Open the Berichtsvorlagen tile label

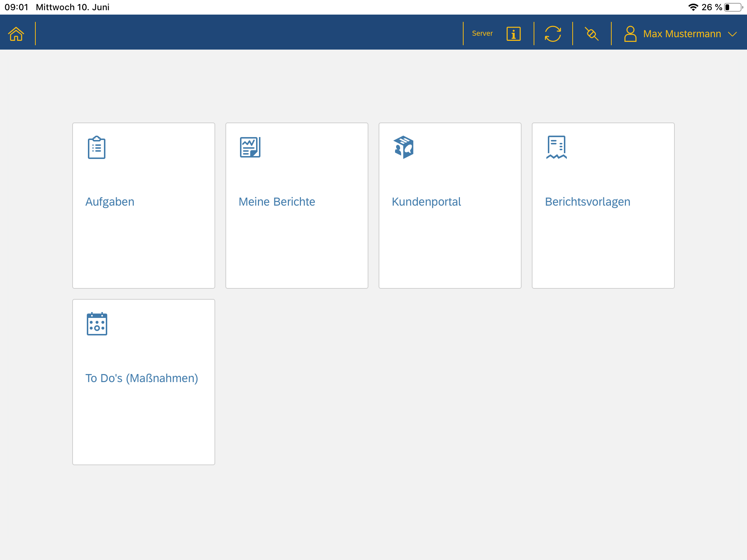click(587, 202)
